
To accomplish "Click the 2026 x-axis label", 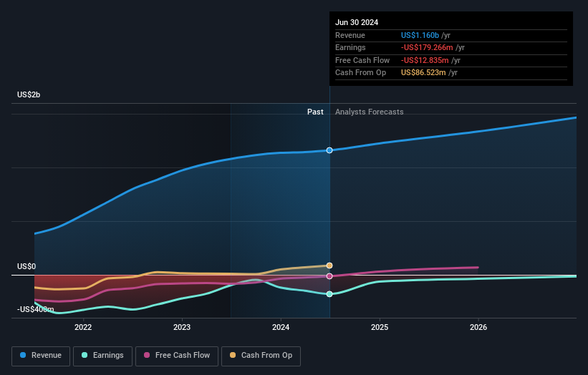I will [x=478, y=327].
